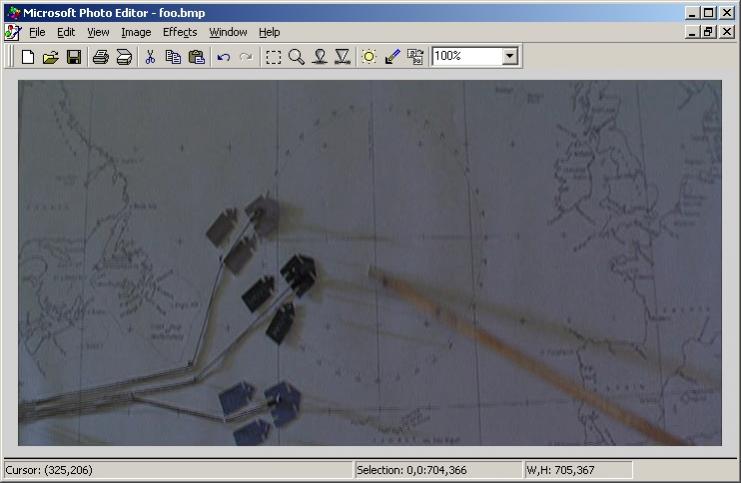Activate the Zoom magnifier tool

click(296, 57)
